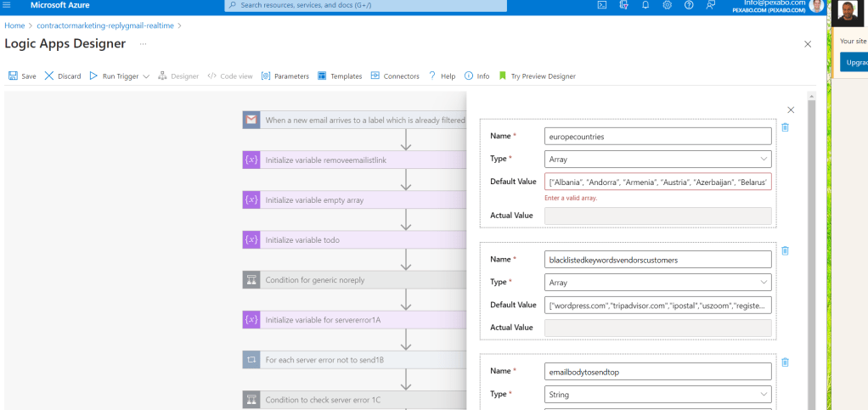Open Type dropdown for blacklistedkeywordsvendorscustomers
Viewport: 868px width, 410px height.
[x=657, y=282]
